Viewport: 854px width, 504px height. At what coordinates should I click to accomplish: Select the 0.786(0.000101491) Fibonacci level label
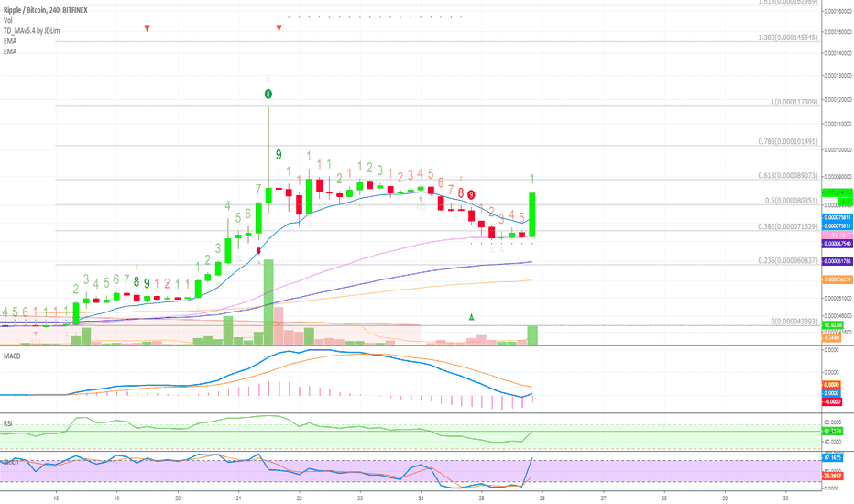[787, 142]
